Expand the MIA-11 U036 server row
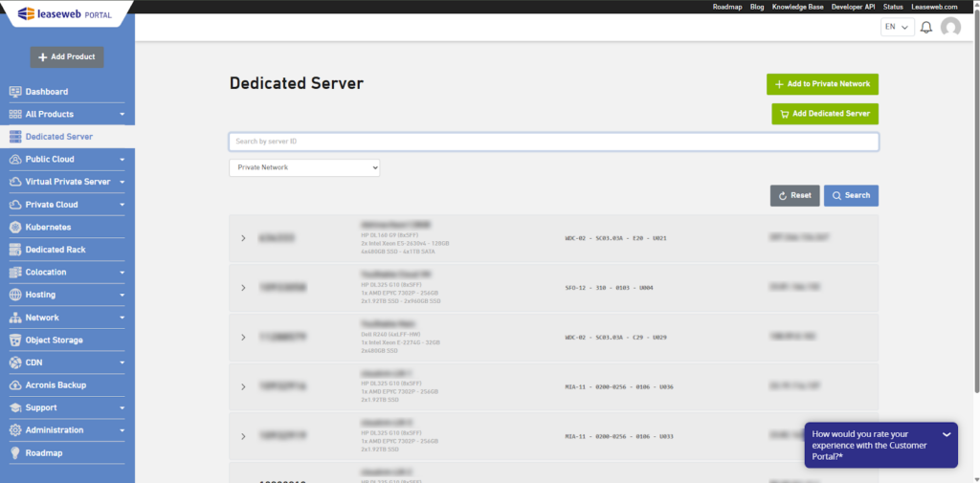Screen dimensions: 980x483 point(244,386)
